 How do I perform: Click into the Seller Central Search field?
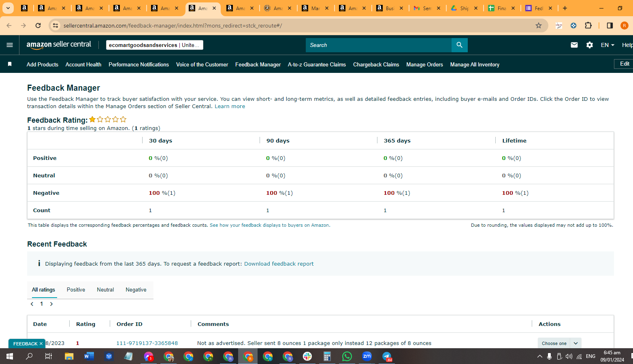379,45
